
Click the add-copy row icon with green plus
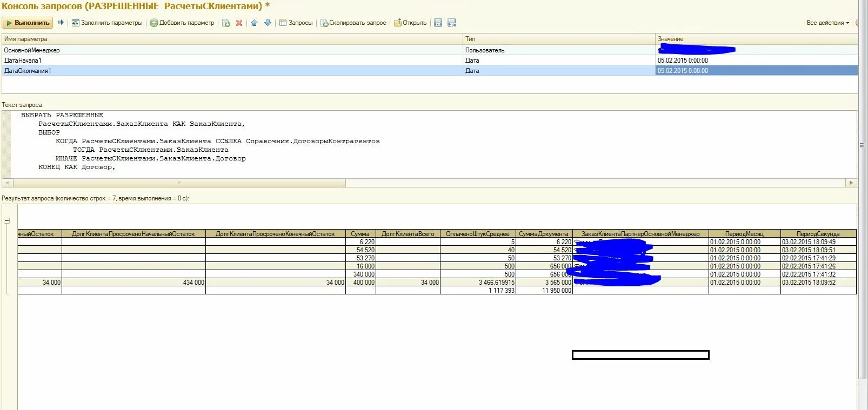click(226, 23)
